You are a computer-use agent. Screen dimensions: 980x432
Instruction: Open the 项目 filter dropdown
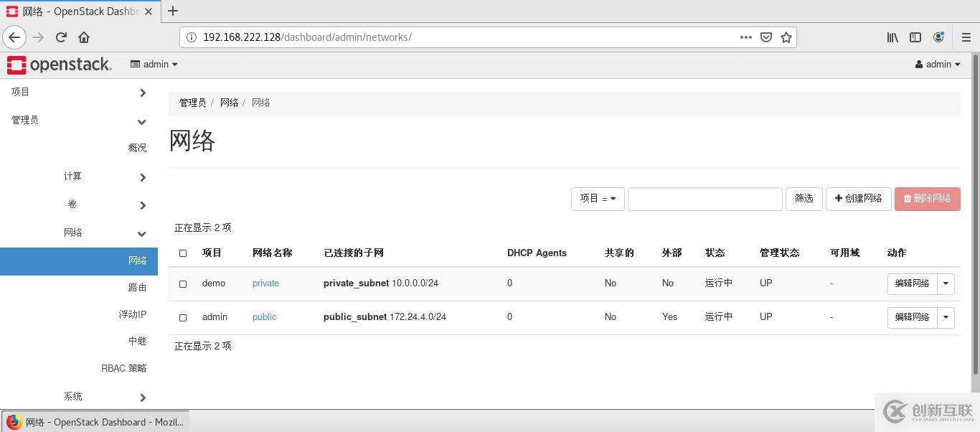tap(598, 199)
